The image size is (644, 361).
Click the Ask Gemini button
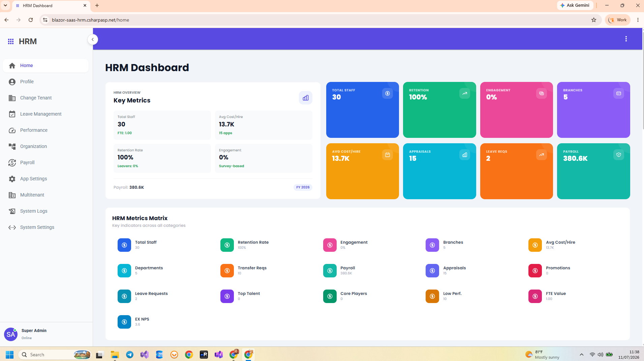point(575,5)
